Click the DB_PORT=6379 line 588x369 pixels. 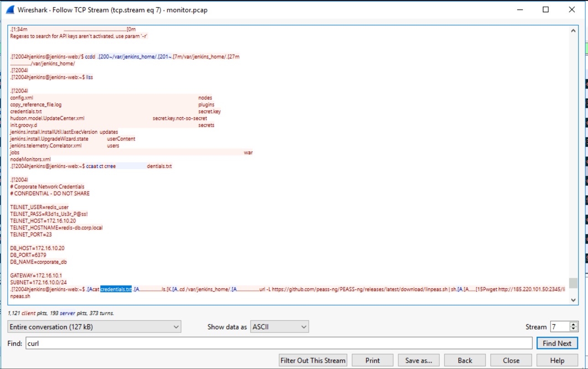[28, 255]
